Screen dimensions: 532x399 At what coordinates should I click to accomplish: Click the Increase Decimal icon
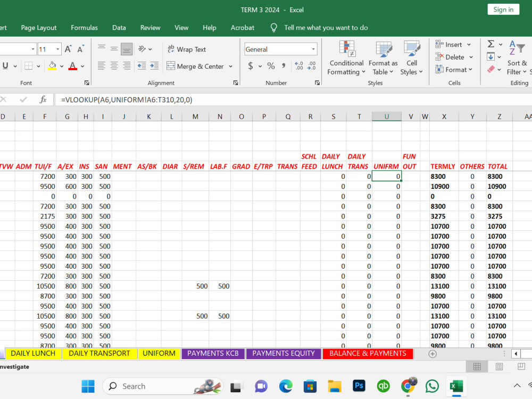point(298,66)
